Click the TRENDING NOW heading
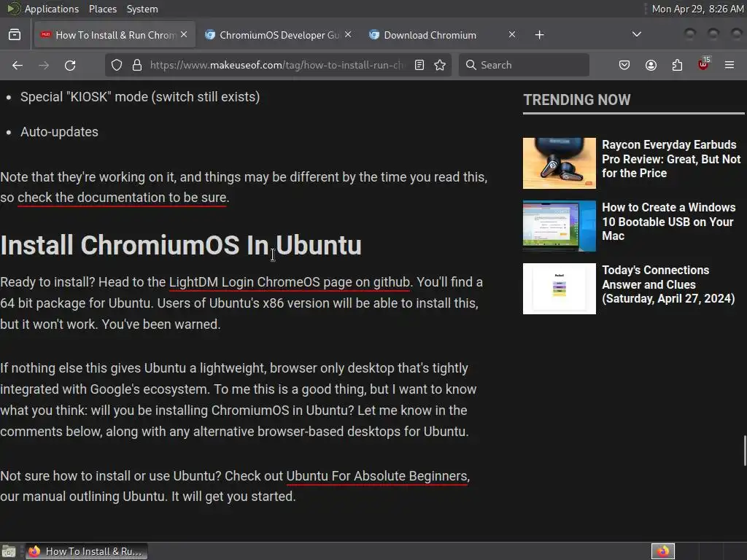Screen dimensions: 747x560 point(577,100)
